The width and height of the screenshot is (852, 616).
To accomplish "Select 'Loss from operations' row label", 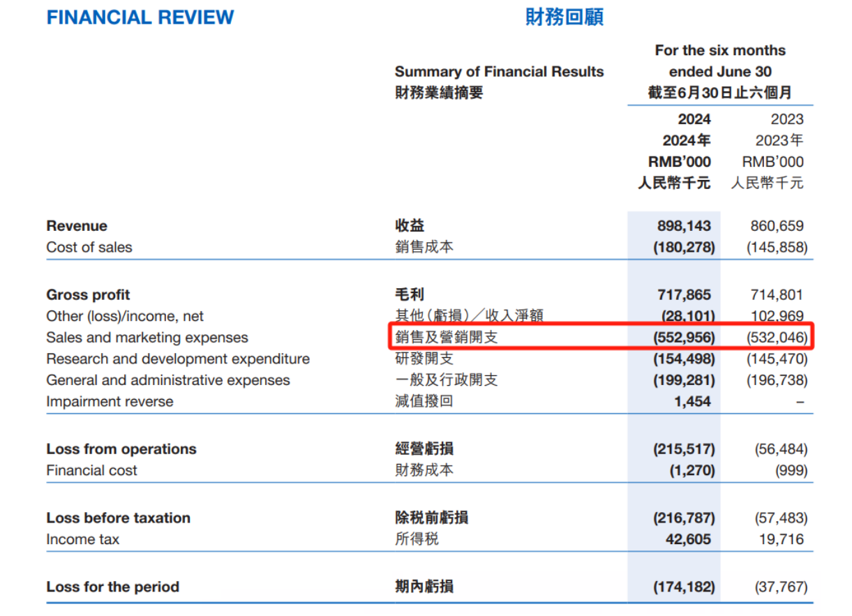I will [x=121, y=449].
